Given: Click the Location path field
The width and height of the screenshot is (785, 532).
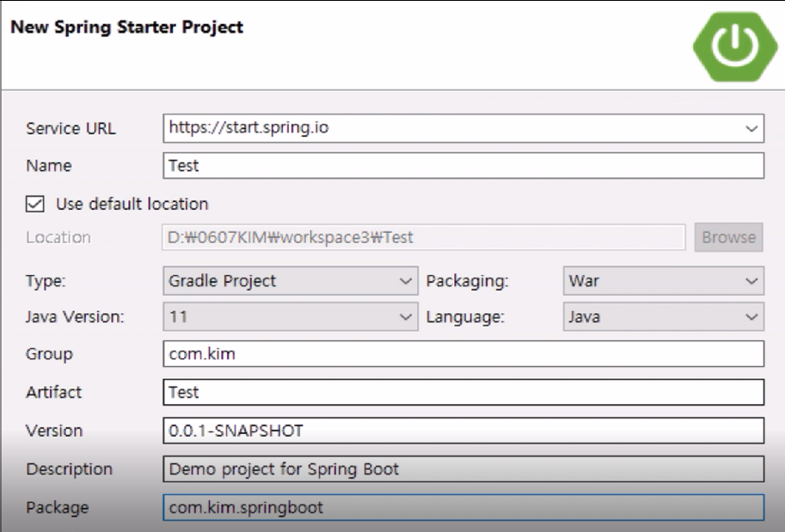Looking at the screenshot, I should [x=424, y=237].
